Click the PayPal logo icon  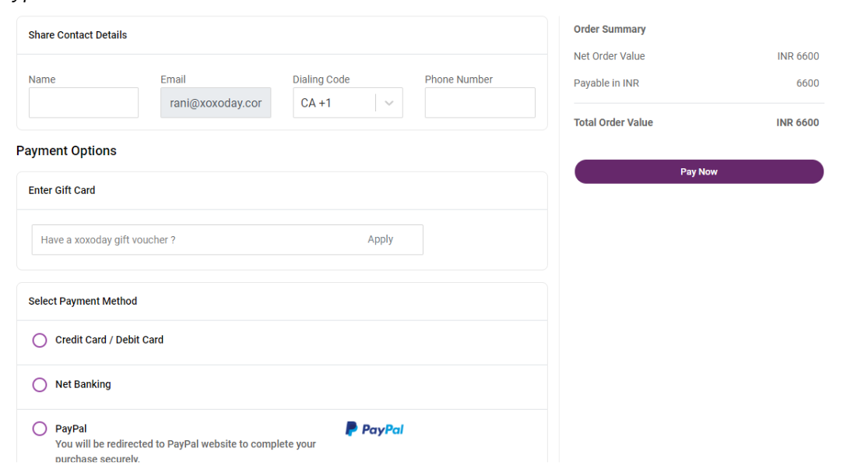tap(374, 429)
